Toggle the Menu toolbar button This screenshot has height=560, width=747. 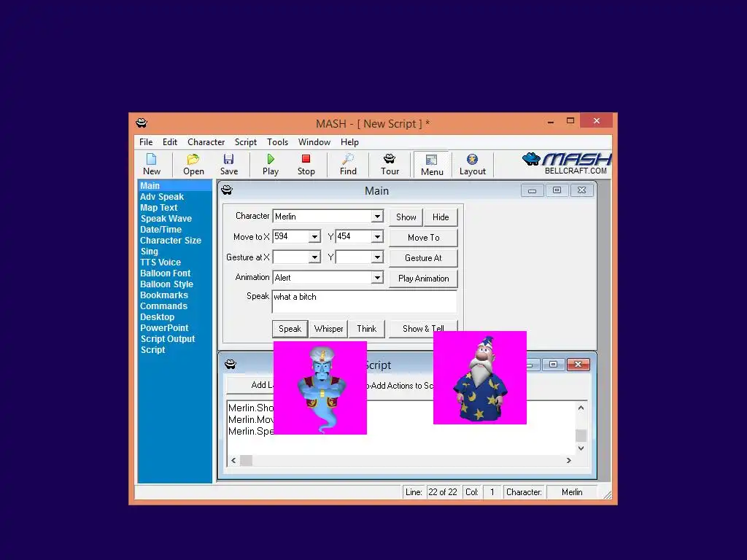click(432, 165)
